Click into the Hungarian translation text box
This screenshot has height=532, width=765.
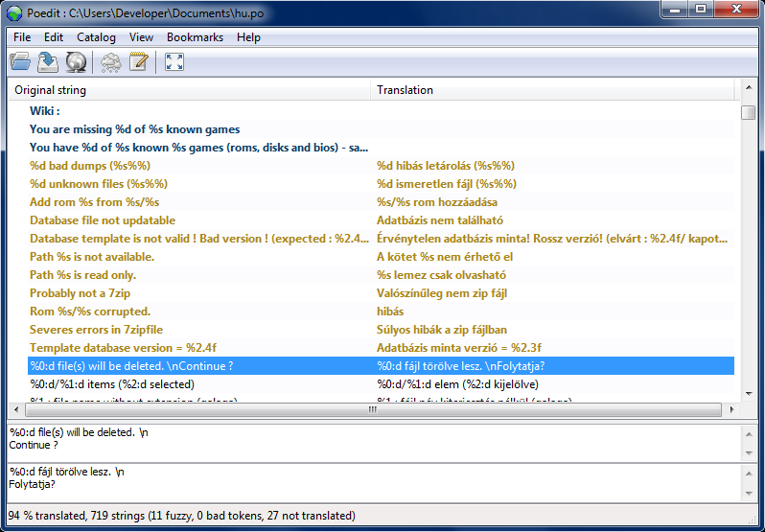[374, 483]
